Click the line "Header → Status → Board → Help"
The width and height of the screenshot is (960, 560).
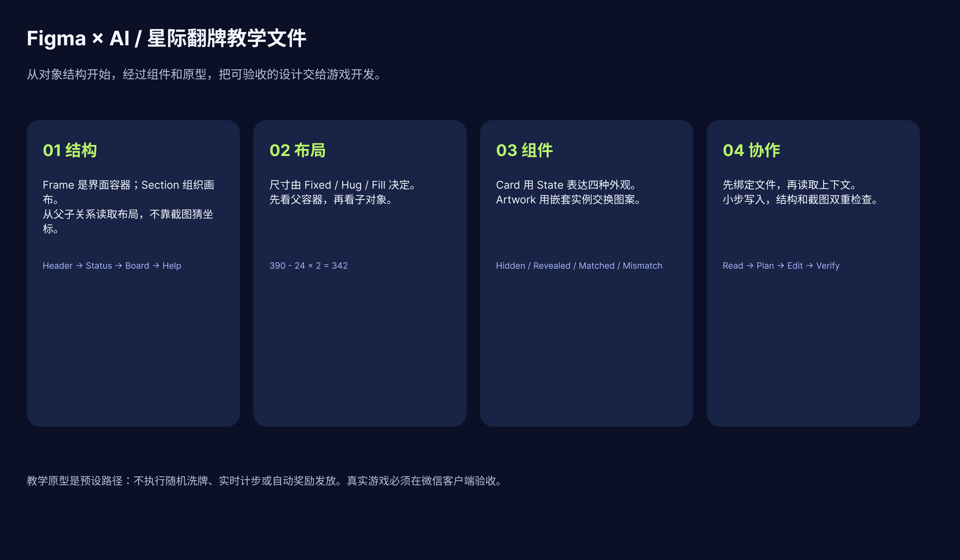point(112,266)
